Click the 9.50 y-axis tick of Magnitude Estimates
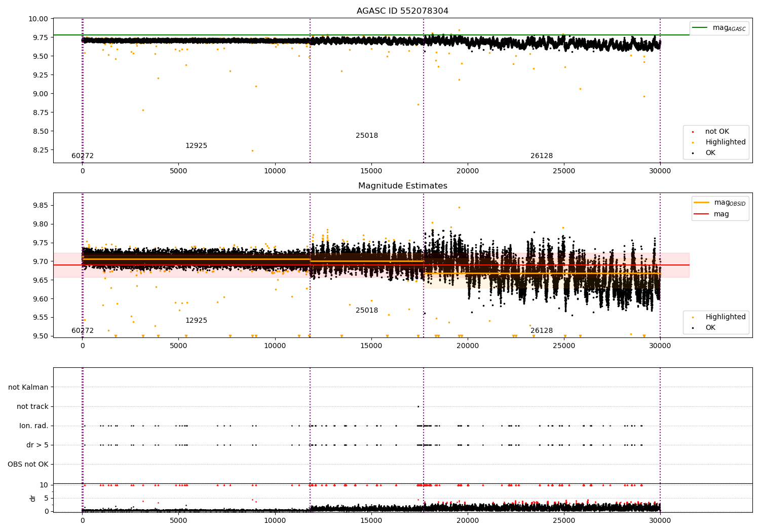760x532 pixels. [40, 336]
